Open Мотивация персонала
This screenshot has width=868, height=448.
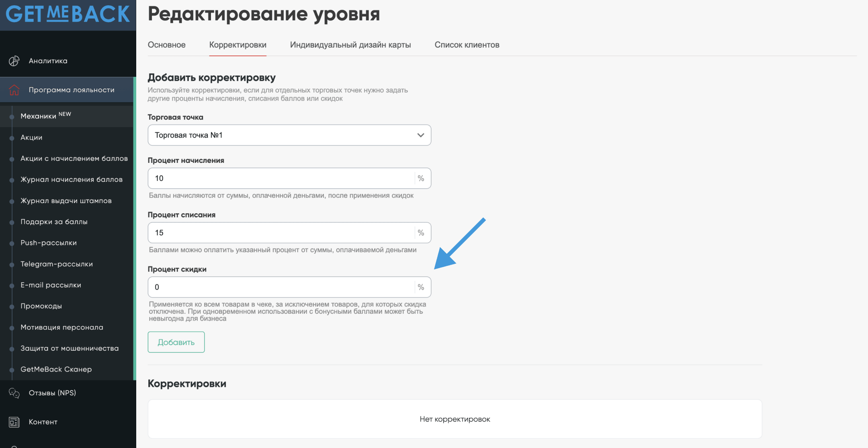(x=62, y=327)
